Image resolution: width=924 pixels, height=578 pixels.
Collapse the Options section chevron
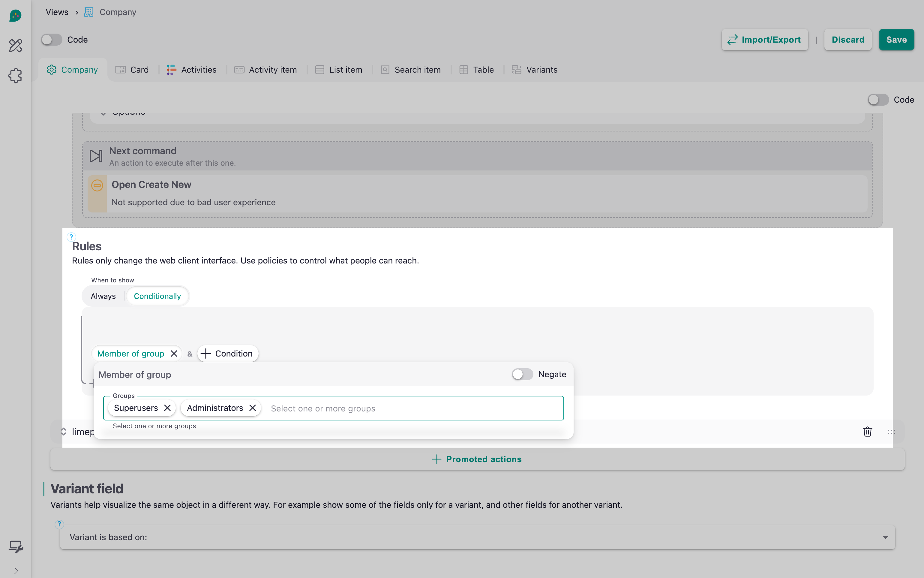[x=103, y=113]
